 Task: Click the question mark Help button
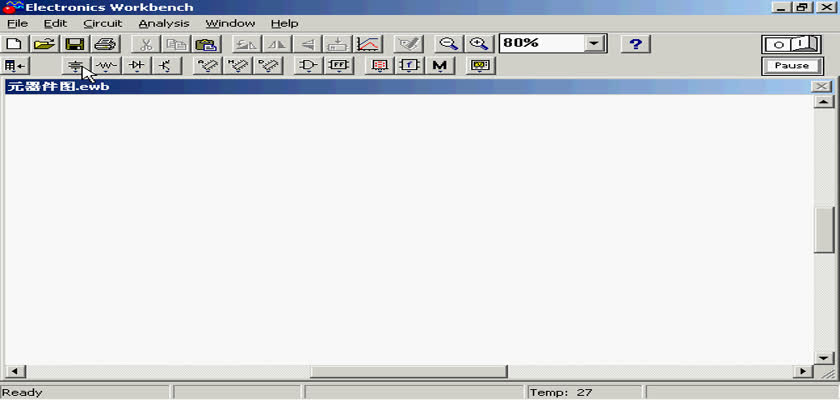coord(636,44)
